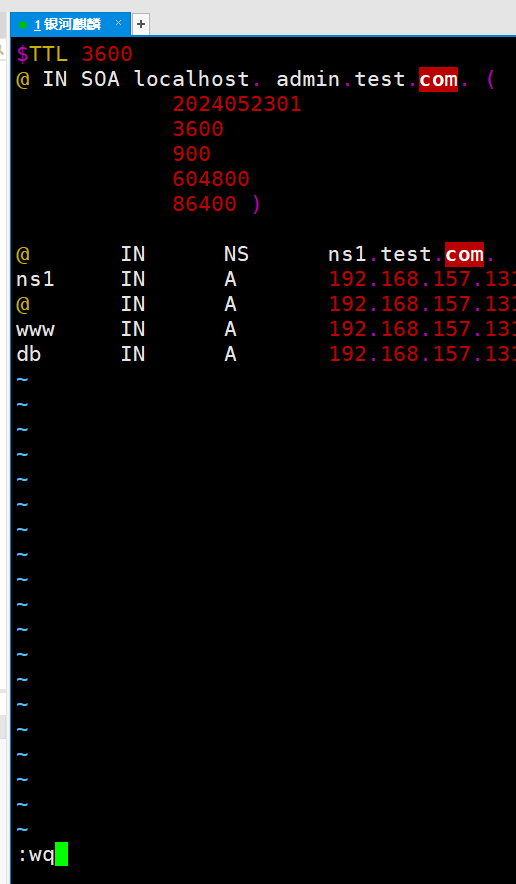Switch to the 银河麒麟 session tab
Image resolution: width=516 pixels, height=884 pixels.
coord(70,24)
